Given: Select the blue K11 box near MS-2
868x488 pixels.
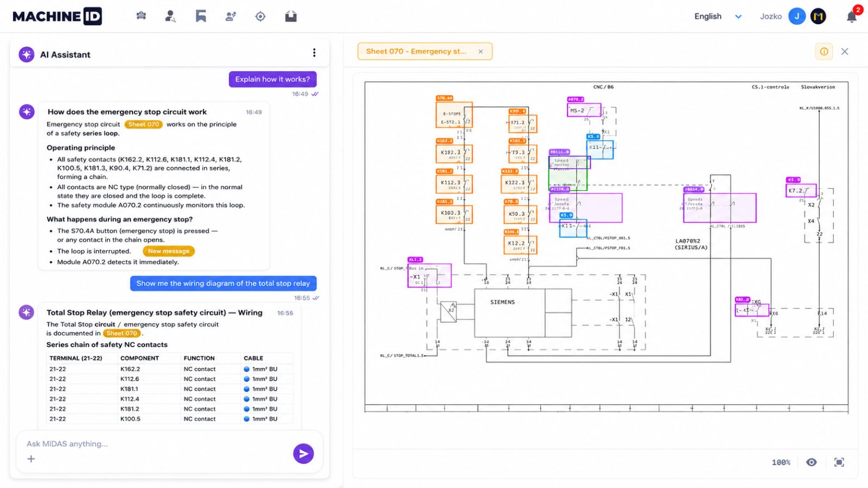Looking at the screenshot, I should click(x=601, y=150).
